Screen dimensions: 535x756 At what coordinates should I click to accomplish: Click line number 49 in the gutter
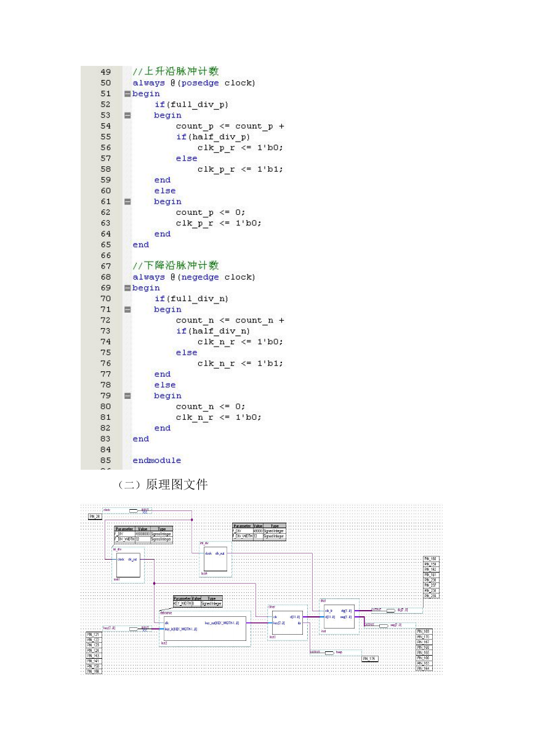point(105,72)
